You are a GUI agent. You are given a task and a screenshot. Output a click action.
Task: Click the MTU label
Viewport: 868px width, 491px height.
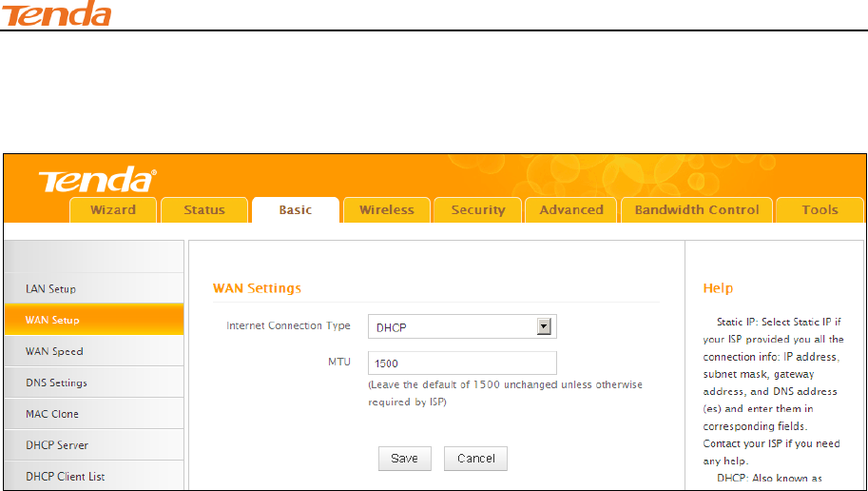click(339, 362)
